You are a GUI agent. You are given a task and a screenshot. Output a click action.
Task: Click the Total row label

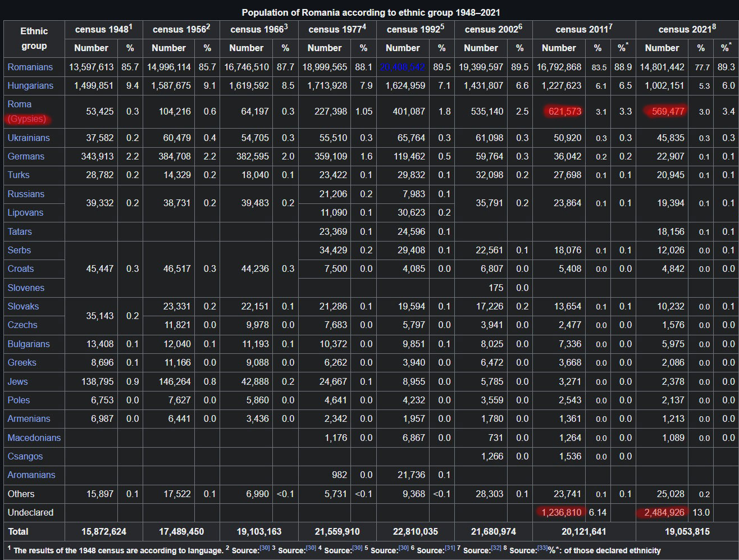(x=18, y=531)
